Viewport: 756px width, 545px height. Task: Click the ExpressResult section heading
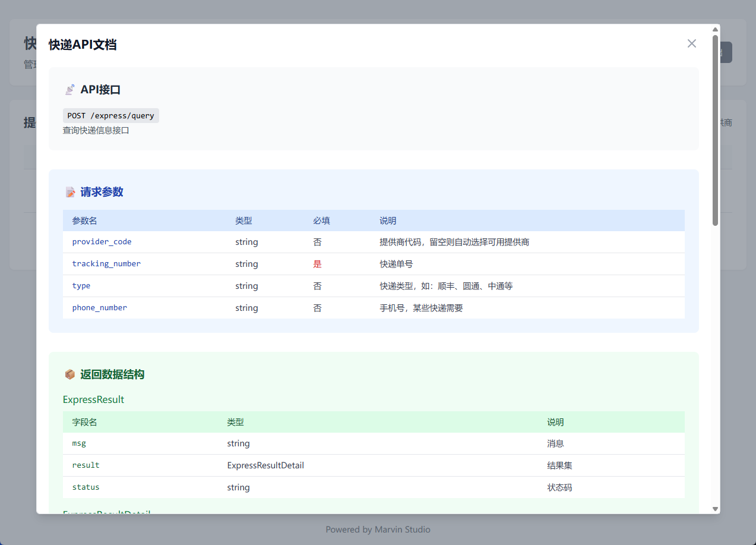pos(93,399)
